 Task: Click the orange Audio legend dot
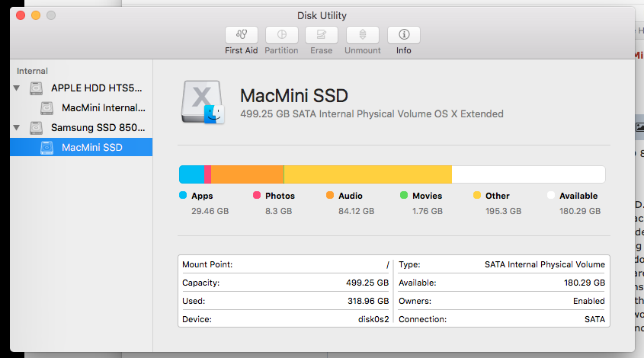coord(330,195)
